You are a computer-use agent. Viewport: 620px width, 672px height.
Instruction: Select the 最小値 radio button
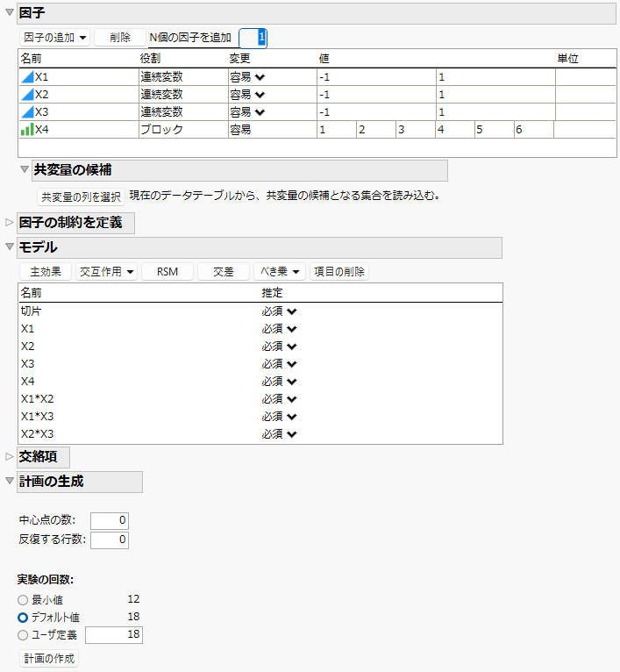(x=23, y=600)
